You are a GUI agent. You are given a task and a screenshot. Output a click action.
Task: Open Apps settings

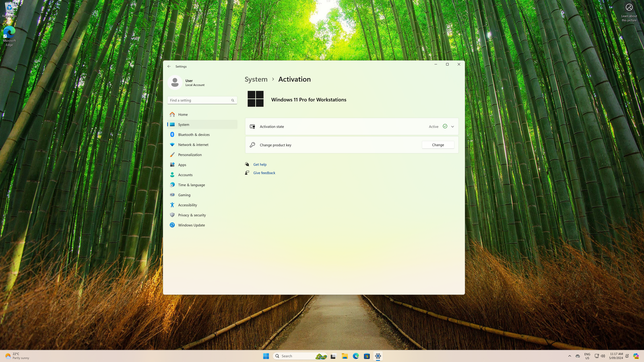click(202, 165)
